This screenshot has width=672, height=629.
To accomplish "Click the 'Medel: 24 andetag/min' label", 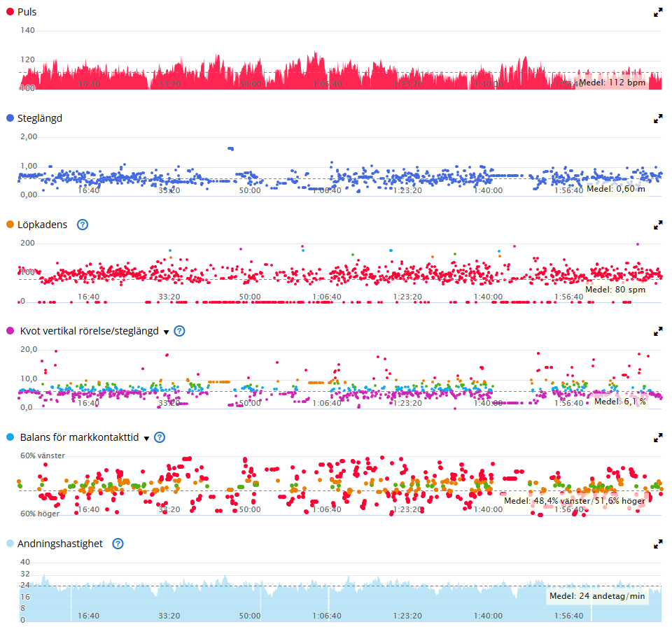I will (597, 595).
